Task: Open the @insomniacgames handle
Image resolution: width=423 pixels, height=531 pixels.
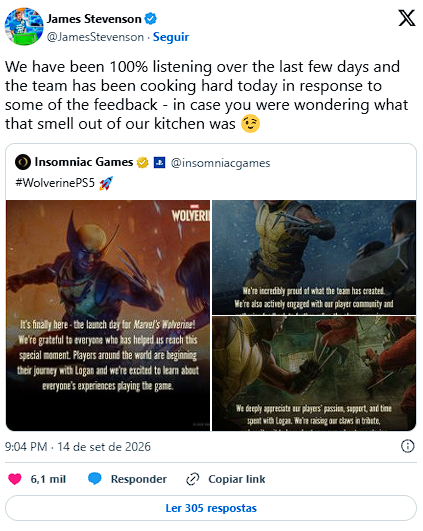Action: tap(220, 163)
